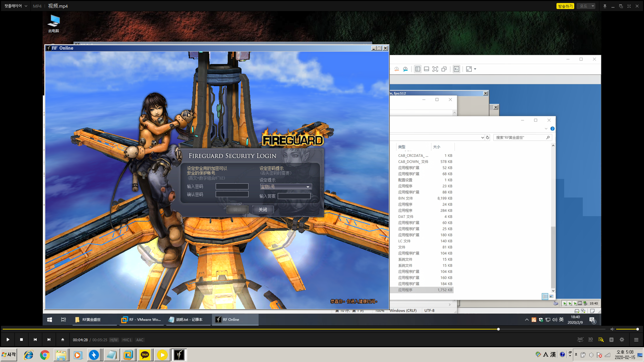Image resolution: width=644 pixels, height=362 pixels.
Task: Mute audio with the speaker icon
Action: 612,329
